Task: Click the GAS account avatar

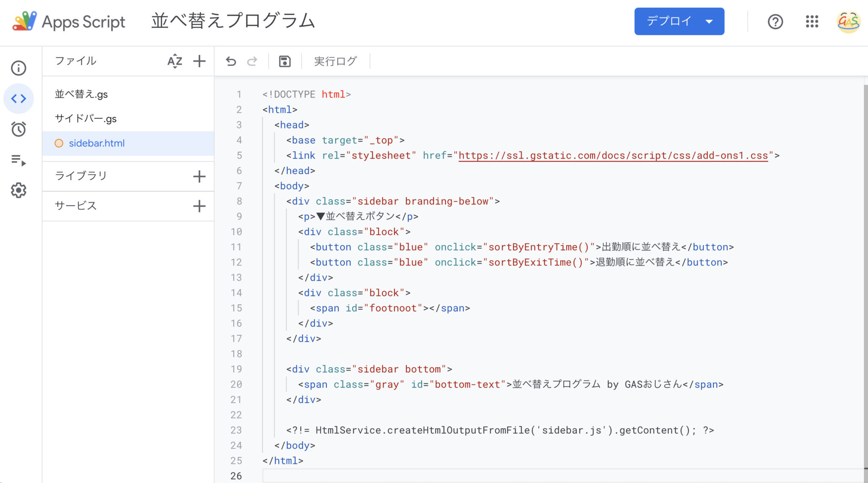Action: (x=848, y=21)
